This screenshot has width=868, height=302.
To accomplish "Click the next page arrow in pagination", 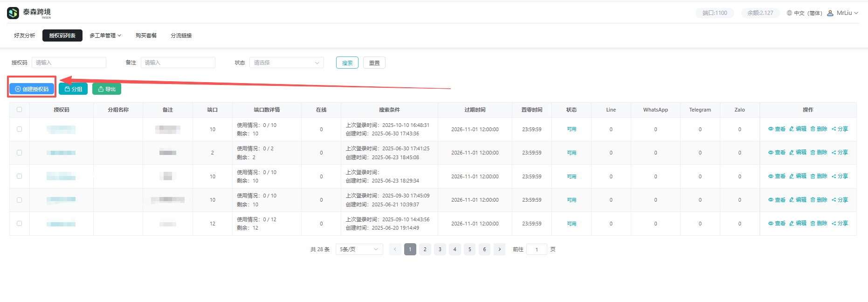I will pyautogui.click(x=499, y=249).
